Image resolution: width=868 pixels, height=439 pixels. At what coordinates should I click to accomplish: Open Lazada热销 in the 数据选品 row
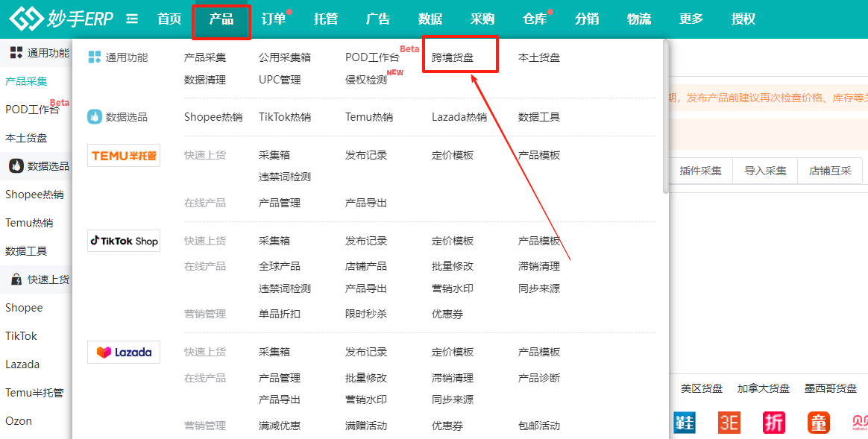(x=459, y=117)
